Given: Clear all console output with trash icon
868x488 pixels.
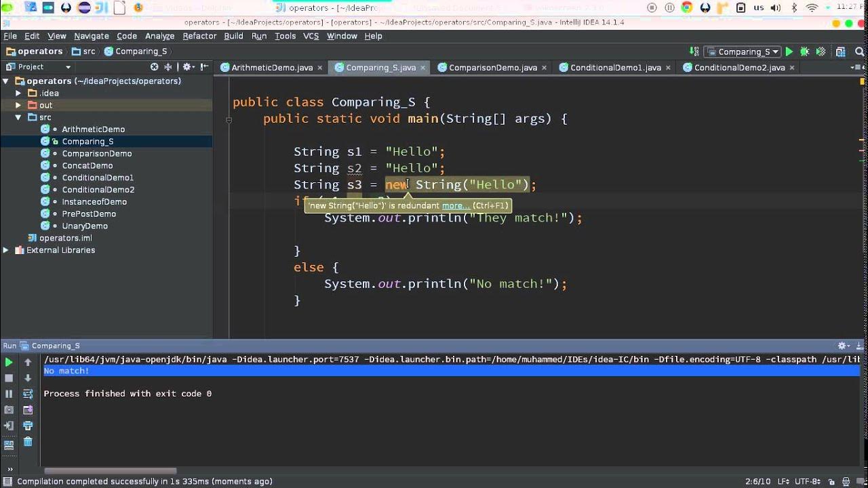Looking at the screenshot, I should (28, 442).
